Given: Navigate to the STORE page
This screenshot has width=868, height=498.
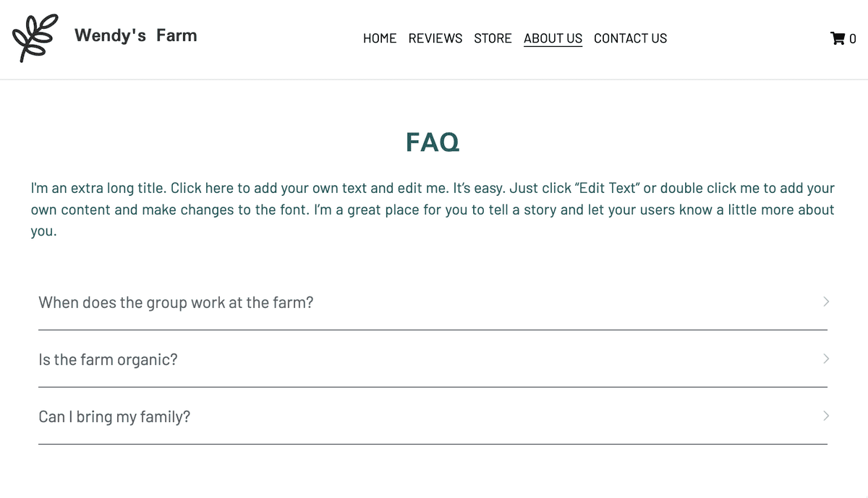Looking at the screenshot, I should [493, 38].
